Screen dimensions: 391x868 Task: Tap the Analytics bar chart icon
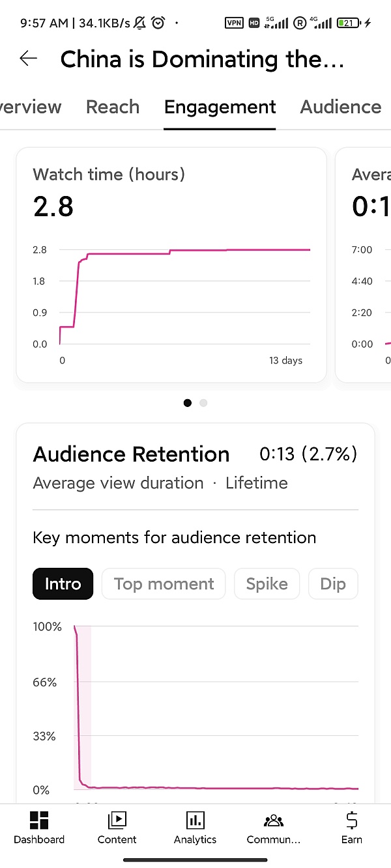[x=195, y=820]
